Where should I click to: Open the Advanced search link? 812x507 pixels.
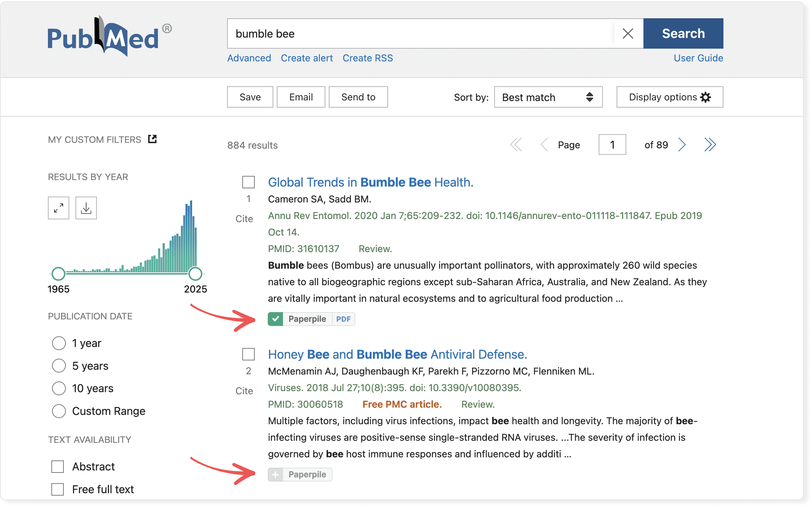pyautogui.click(x=249, y=58)
